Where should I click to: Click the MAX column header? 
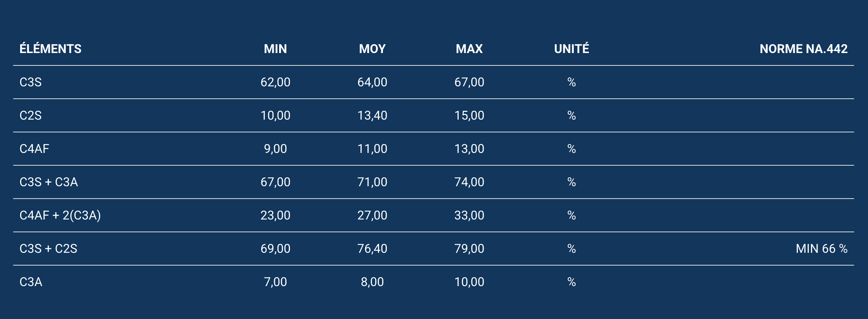tap(469, 49)
